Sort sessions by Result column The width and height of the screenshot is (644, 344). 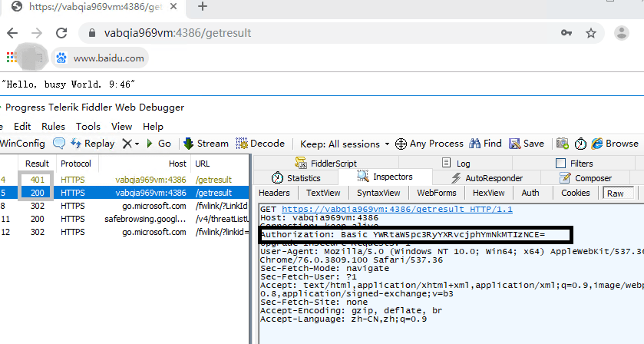coord(37,164)
